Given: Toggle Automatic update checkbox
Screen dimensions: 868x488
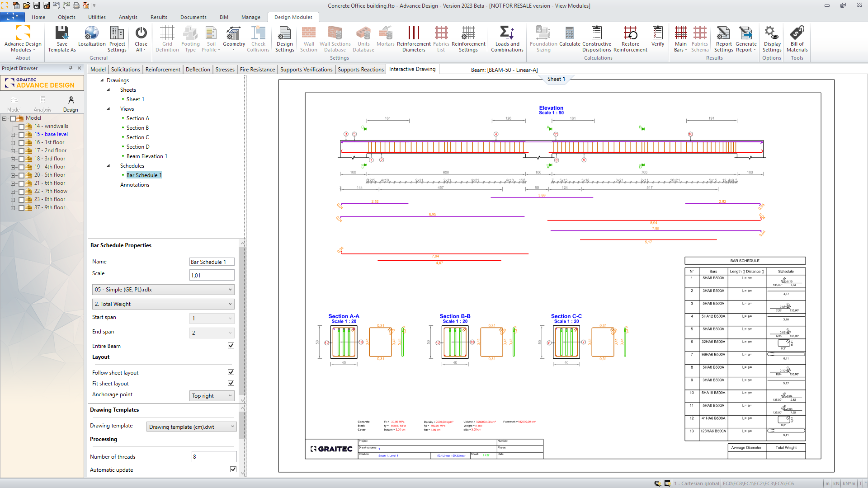Looking at the screenshot, I should [233, 469].
